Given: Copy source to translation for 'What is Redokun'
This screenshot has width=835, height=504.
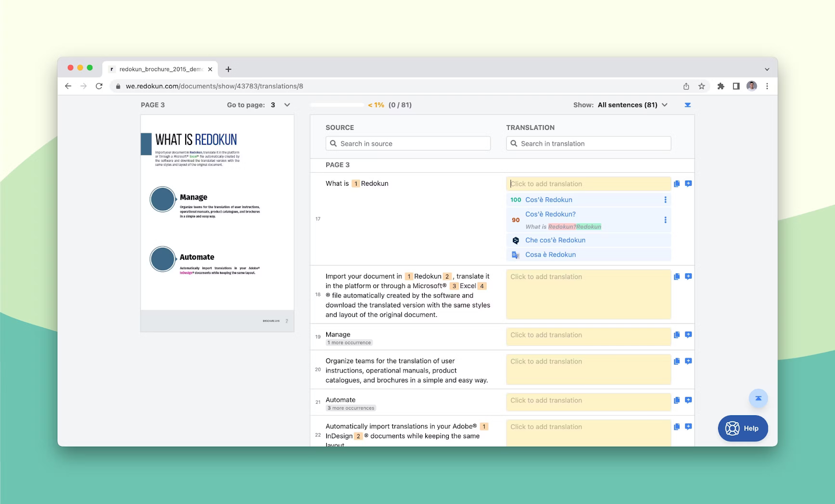Looking at the screenshot, I should click(x=677, y=184).
